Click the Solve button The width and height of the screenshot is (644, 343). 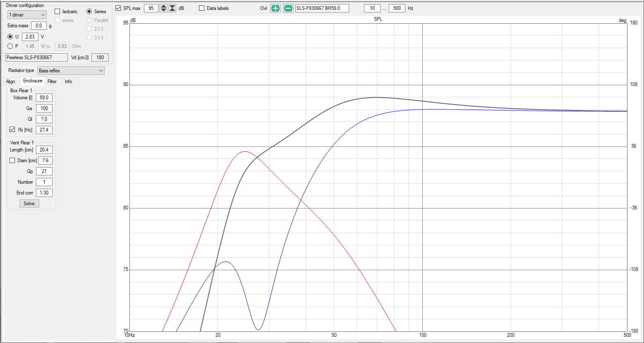29,204
